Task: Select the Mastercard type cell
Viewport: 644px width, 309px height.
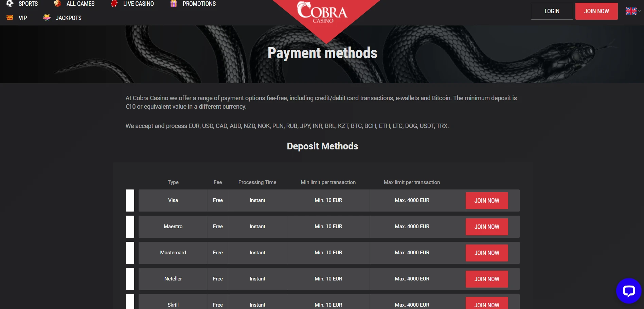Action: point(173,253)
